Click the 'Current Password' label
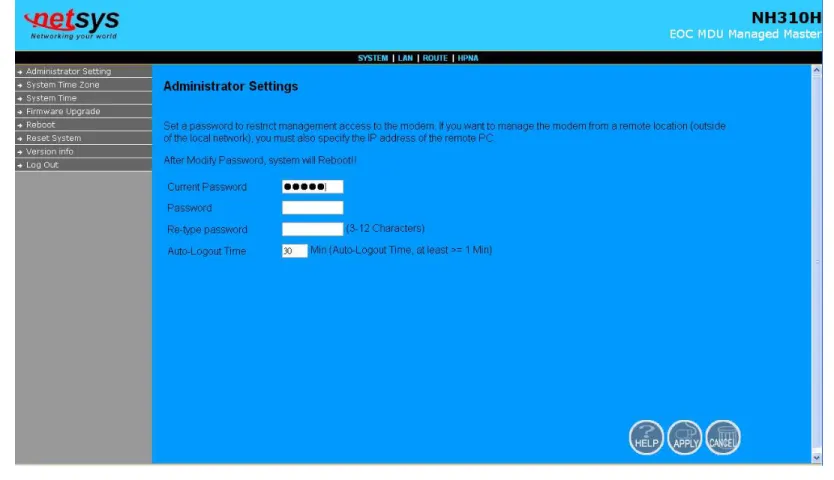The height and width of the screenshot is (480, 834). click(x=207, y=187)
